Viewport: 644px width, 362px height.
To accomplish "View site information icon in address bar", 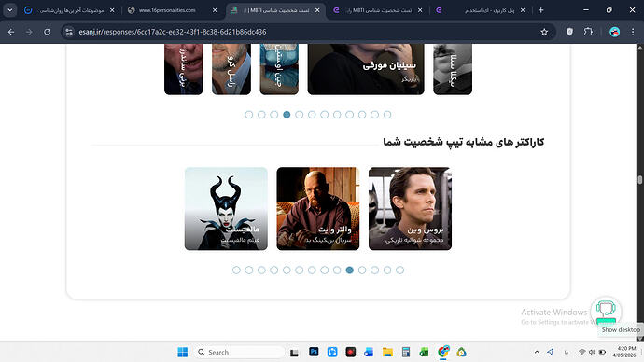I will (69, 32).
